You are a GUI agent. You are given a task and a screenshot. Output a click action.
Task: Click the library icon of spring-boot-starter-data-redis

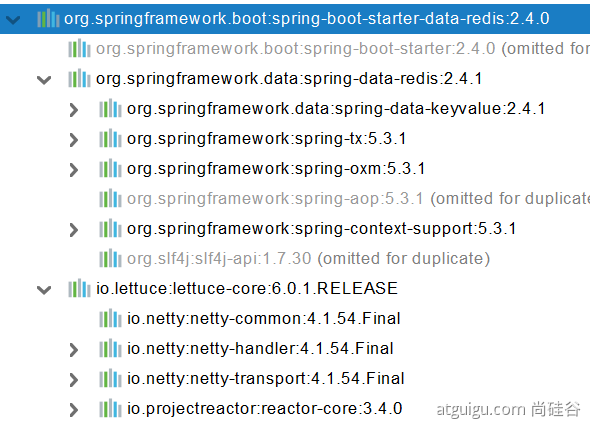(x=49, y=18)
